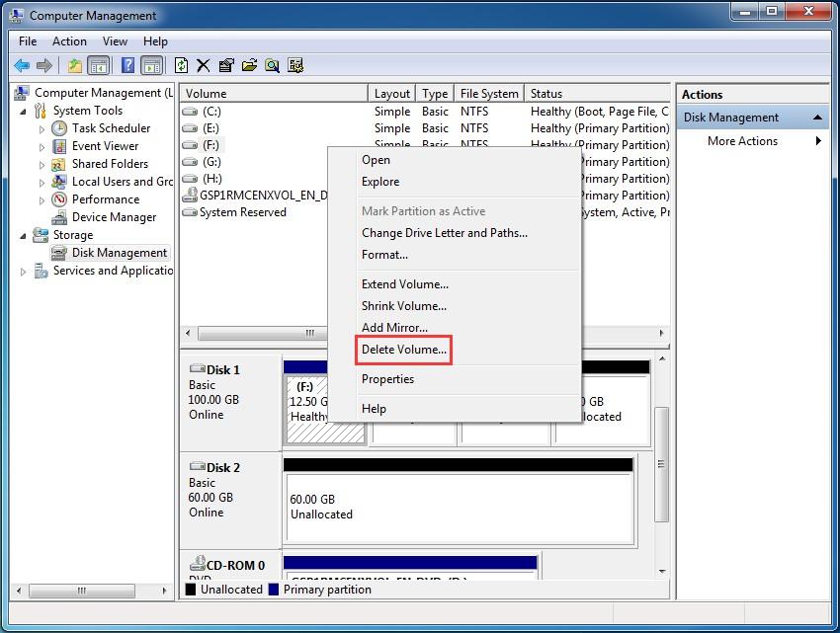Image resolution: width=840 pixels, height=633 pixels.
Task: Select the (H:) volume row
Action: [x=254, y=179]
